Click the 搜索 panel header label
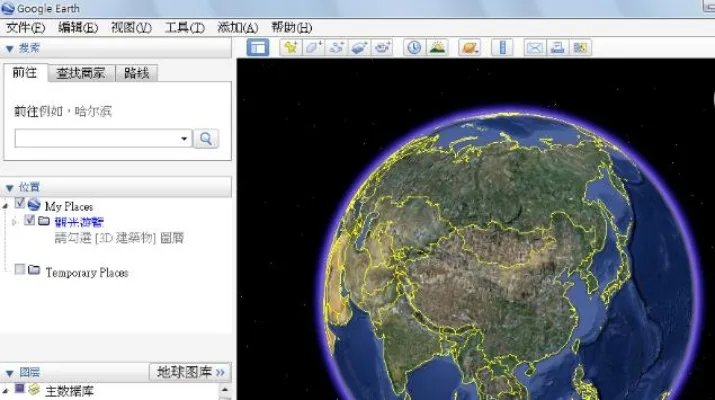Viewport: 715px width, 400px height. (29, 48)
